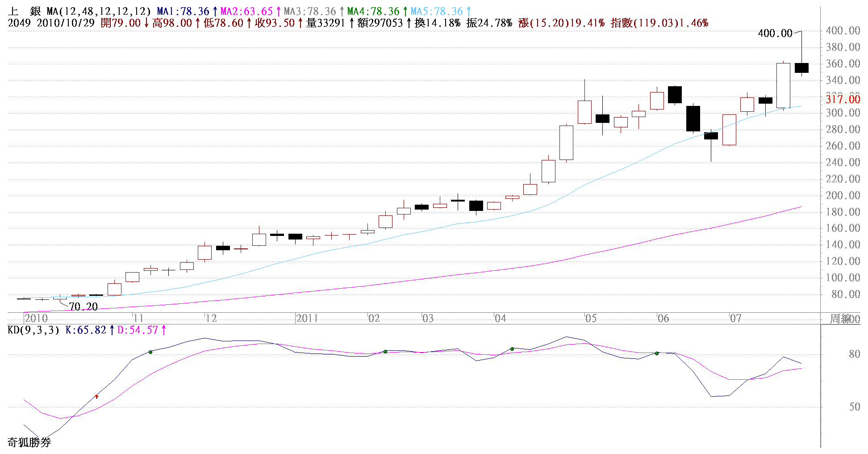Click the 70.20 low price annotation

[83, 307]
